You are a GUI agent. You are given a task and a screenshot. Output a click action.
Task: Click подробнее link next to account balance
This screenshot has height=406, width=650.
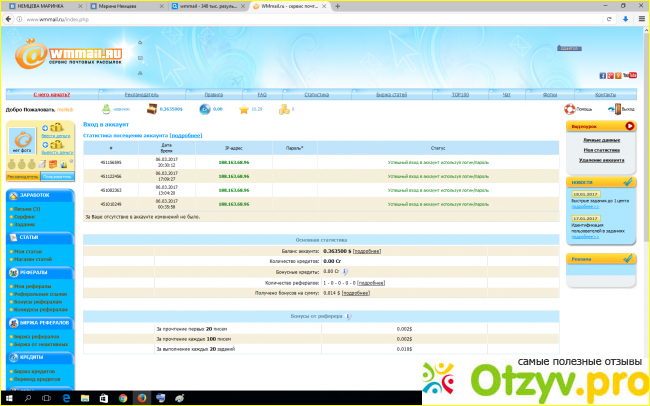click(x=368, y=250)
